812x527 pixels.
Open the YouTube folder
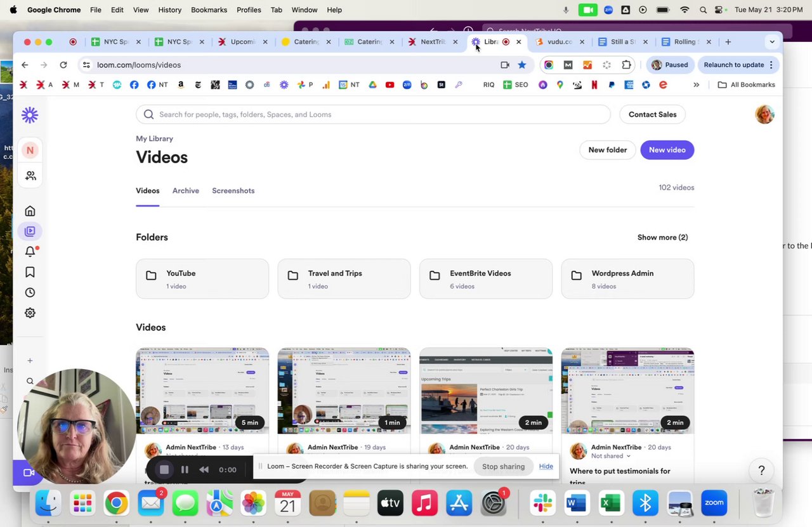coord(202,278)
